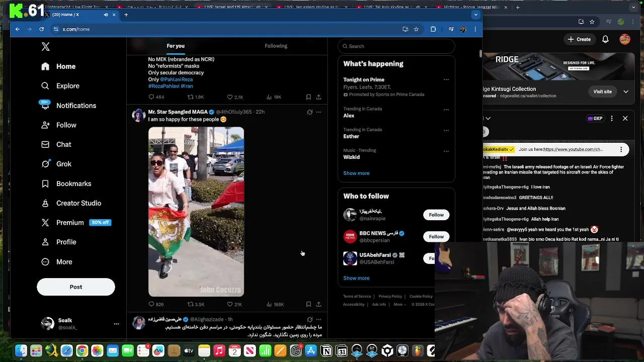The width and height of the screenshot is (644, 362).
Task: Open Chrome menu three dots in X window
Action: (475, 29)
